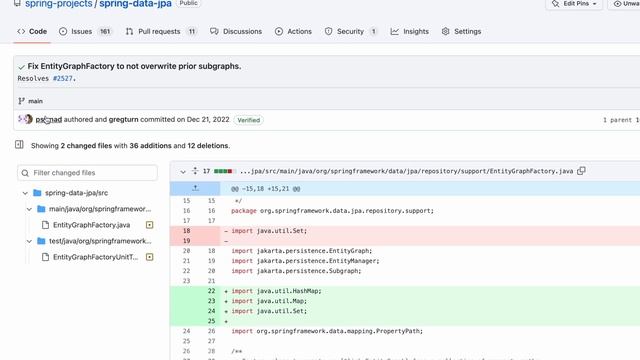
Task: Collapse the test/java/org/springframework folder
Action: (29, 241)
